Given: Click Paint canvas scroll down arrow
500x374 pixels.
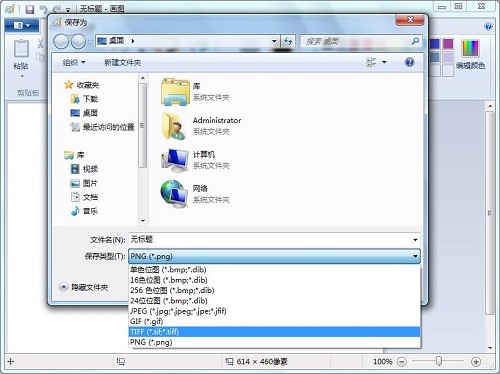Looking at the screenshot, I should click(490, 348).
